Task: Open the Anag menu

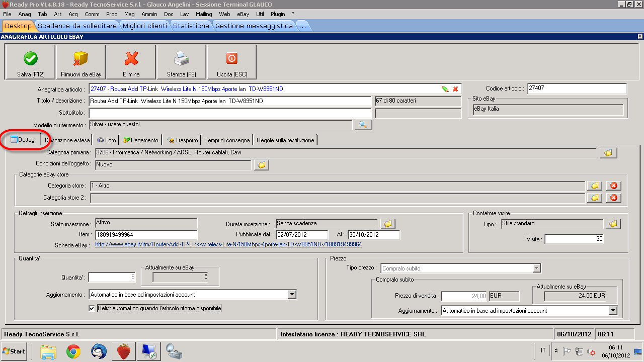Action: pyautogui.click(x=25, y=14)
